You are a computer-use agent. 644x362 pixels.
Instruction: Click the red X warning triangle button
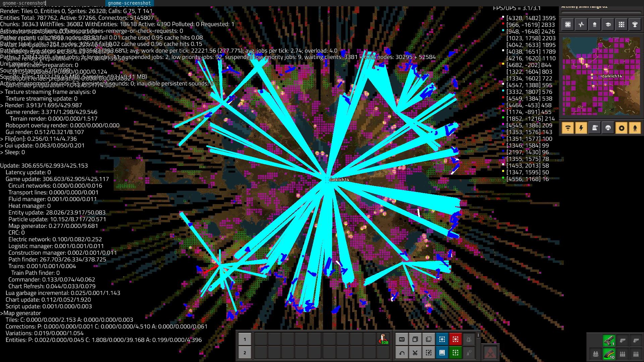(490, 353)
